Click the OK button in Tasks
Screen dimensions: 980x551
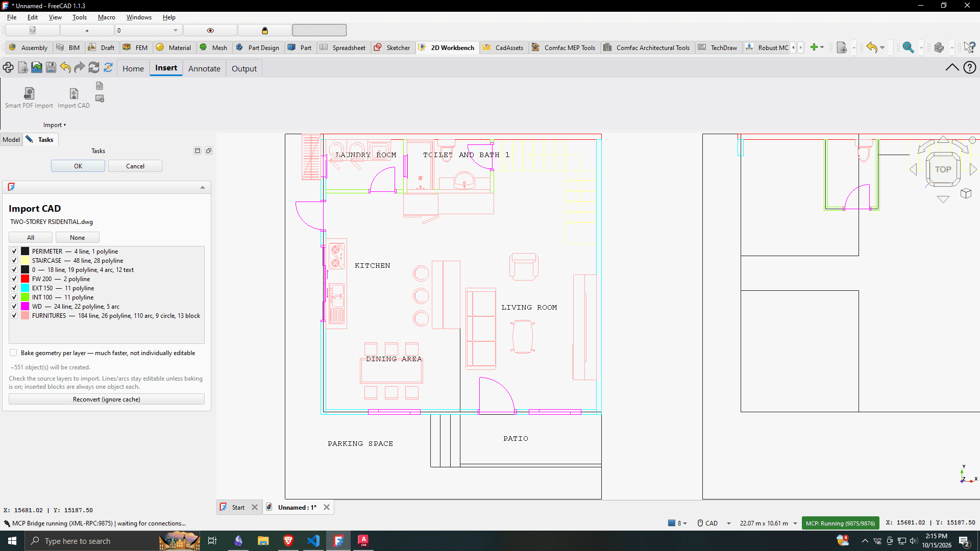coord(78,166)
